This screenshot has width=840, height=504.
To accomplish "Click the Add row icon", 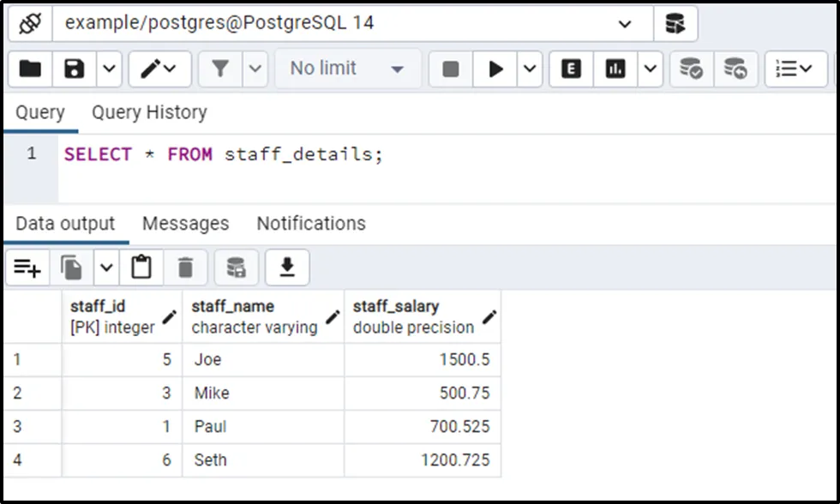I will [x=27, y=269].
